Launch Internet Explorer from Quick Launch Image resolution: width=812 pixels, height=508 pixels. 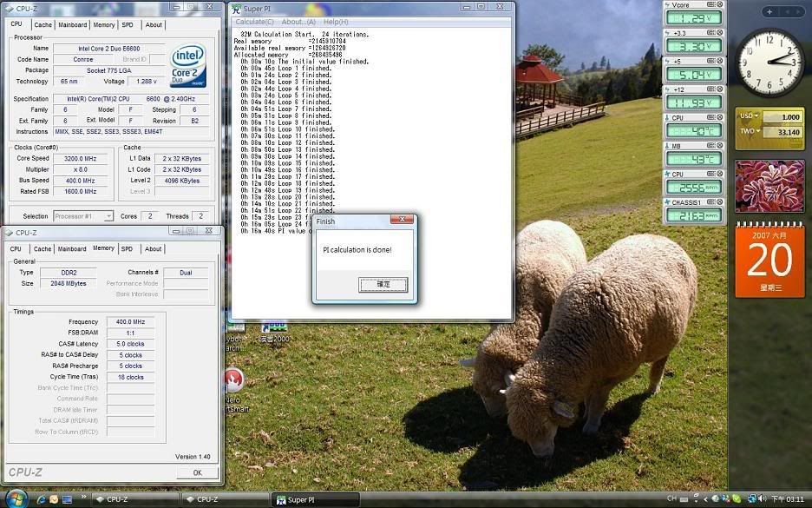40,499
